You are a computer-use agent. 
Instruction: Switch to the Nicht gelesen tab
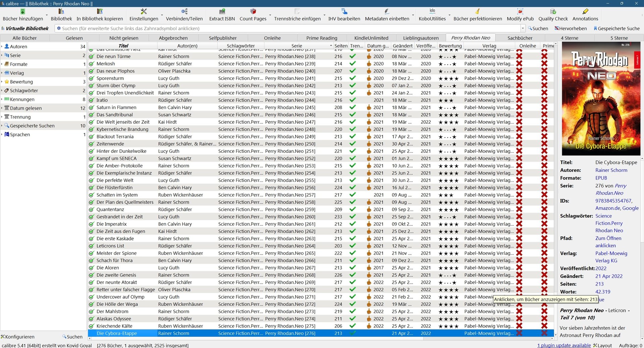pos(124,38)
